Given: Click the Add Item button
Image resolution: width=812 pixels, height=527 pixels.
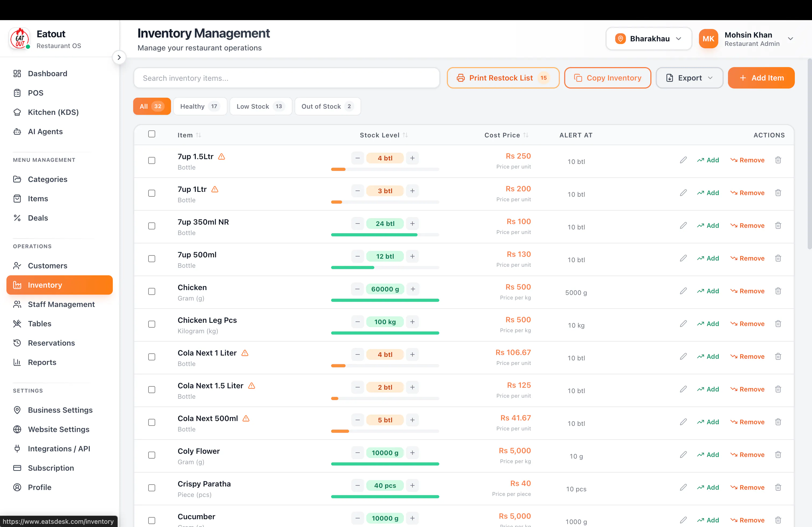Looking at the screenshot, I should point(761,78).
